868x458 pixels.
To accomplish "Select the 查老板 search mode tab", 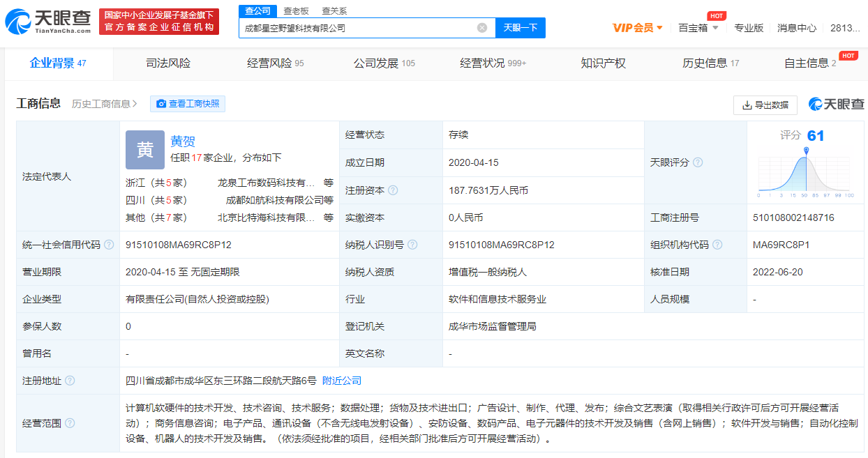I will point(296,11).
